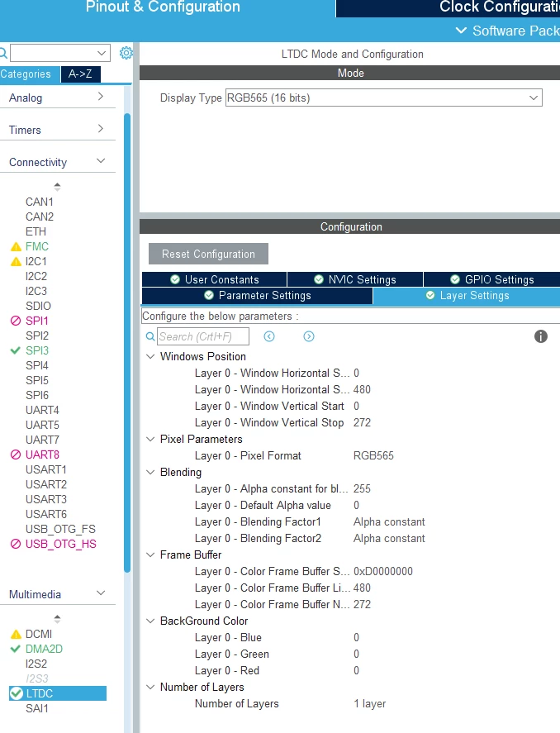Viewport: 560px width, 733px height.
Task: Click the parameter Search (Ctrl+F) field
Action: click(203, 336)
